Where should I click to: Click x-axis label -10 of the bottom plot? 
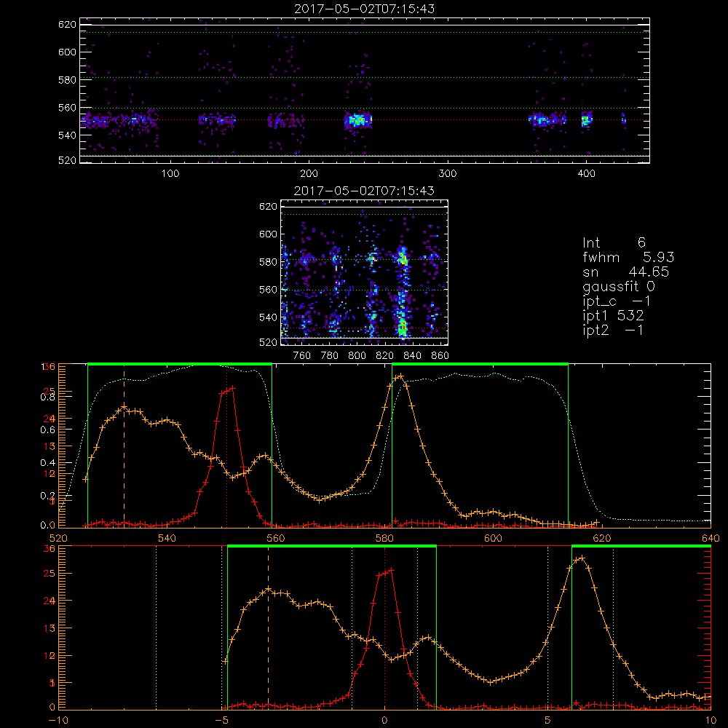[x=58, y=720]
